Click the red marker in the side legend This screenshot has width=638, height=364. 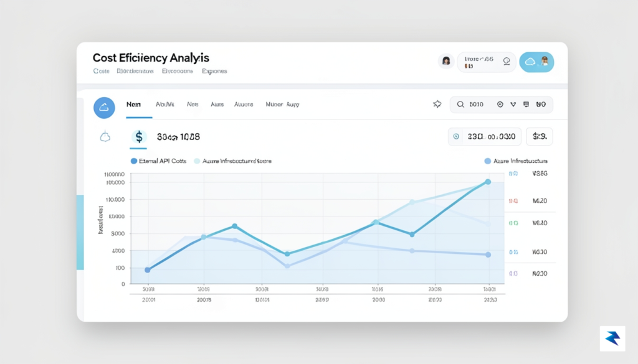(513, 201)
